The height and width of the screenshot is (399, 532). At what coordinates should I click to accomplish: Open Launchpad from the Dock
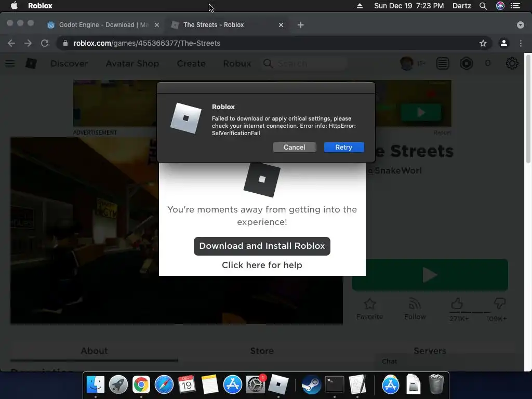pos(118,384)
